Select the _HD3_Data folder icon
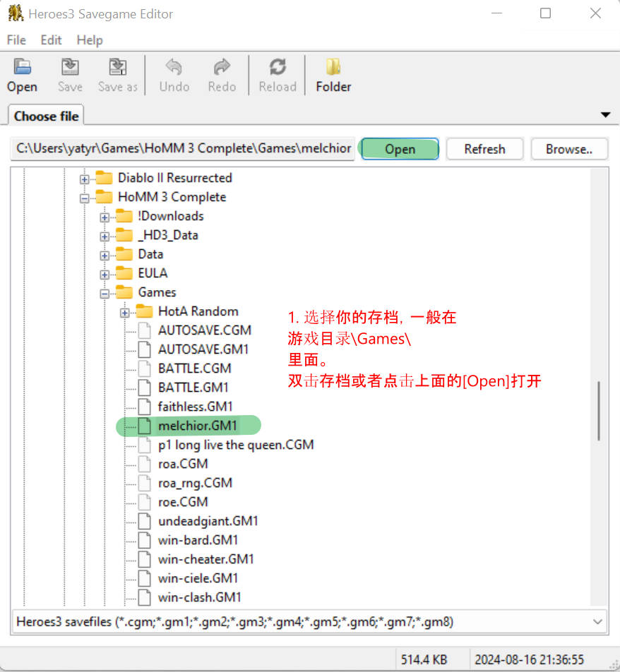This screenshot has width=620, height=672. coord(124,235)
